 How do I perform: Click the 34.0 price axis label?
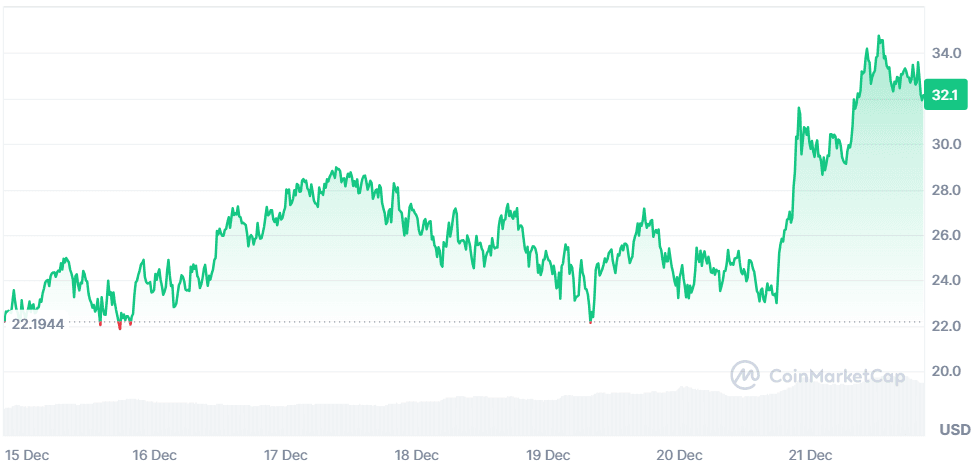(x=946, y=53)
